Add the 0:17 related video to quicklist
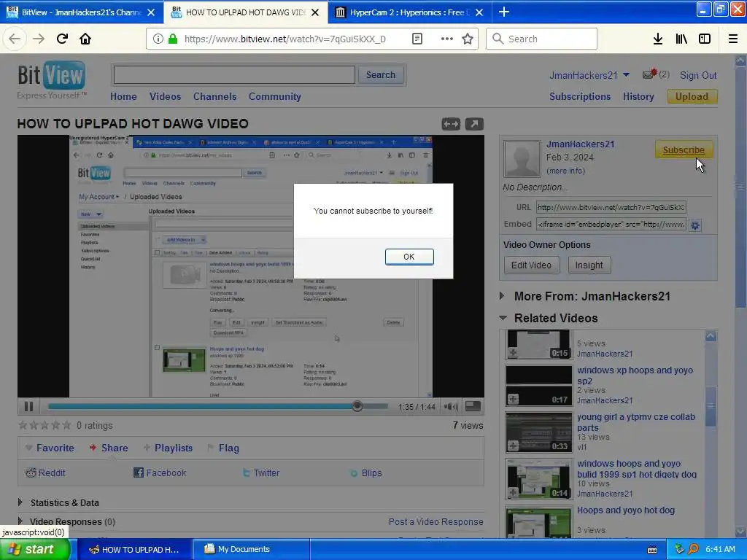This screenshot has height=560, width=747. (513, 399)
